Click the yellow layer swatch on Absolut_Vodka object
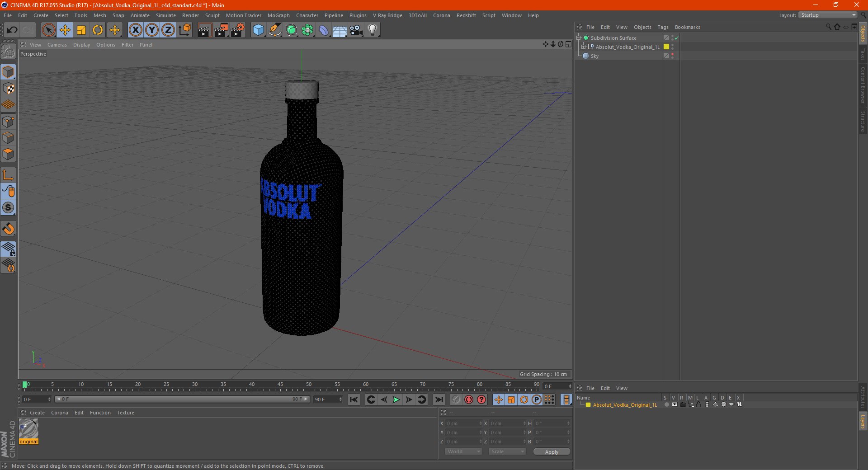The height and width of the screenshot is (470, 868). [666, 47]
